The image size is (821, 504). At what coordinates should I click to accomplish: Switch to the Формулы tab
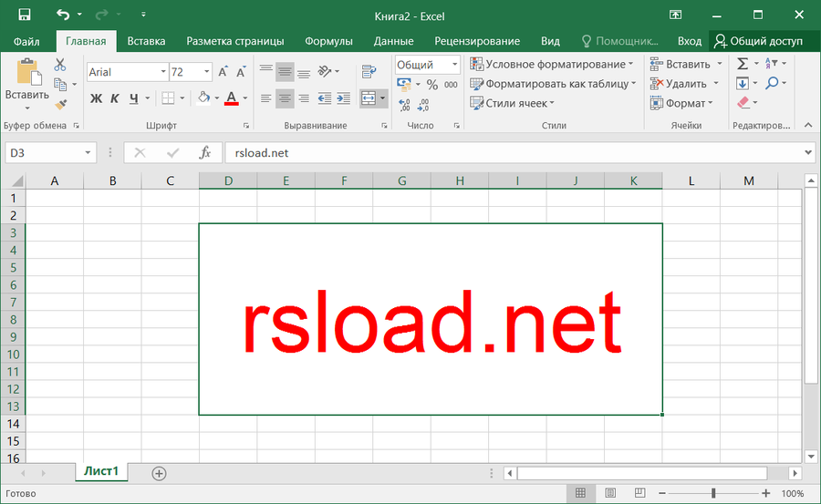pos(328,41)
